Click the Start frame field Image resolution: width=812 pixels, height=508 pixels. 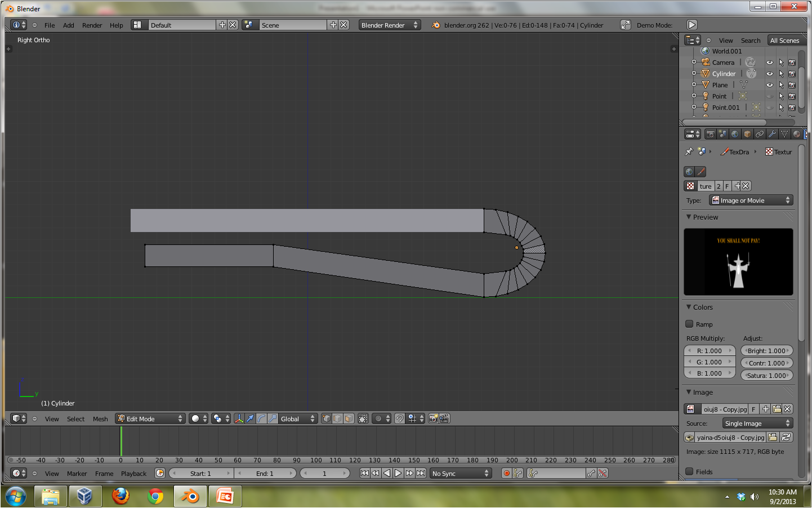(200, 473)
